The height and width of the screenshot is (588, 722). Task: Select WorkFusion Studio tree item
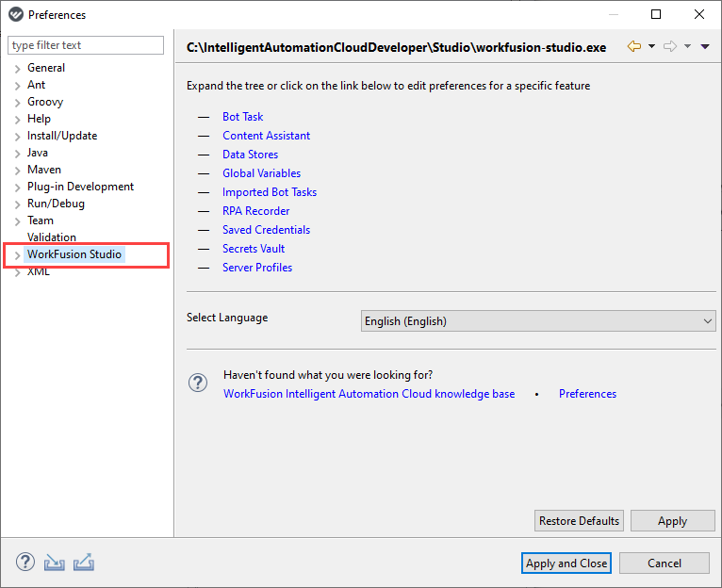point(74,254)
